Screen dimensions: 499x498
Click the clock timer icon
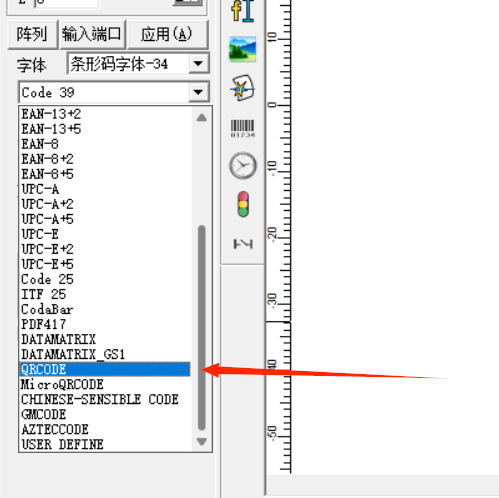[x=243, y=166]
